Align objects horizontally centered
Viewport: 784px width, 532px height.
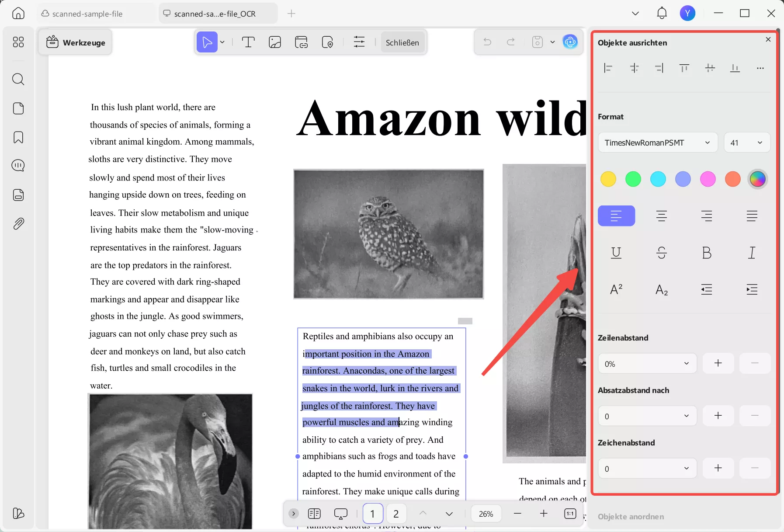[634, 68]
